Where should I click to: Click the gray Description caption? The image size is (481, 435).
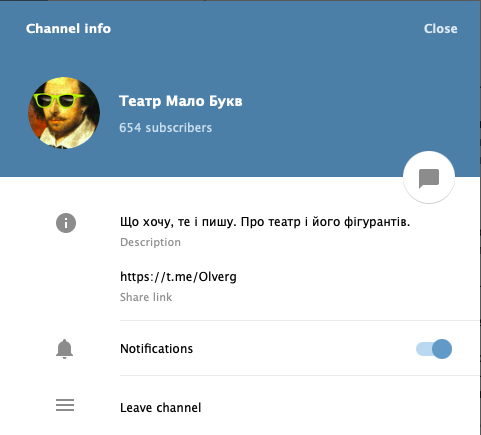coord(150,242)
